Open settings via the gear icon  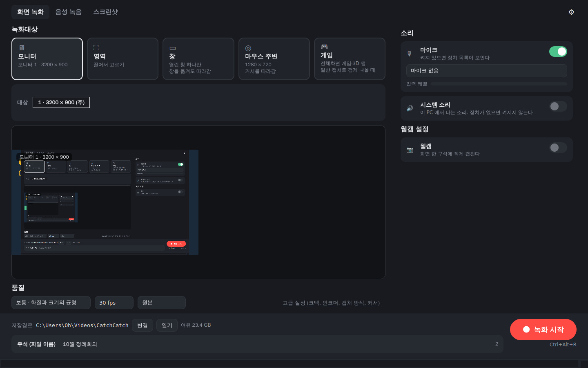(x=571, y=12)
